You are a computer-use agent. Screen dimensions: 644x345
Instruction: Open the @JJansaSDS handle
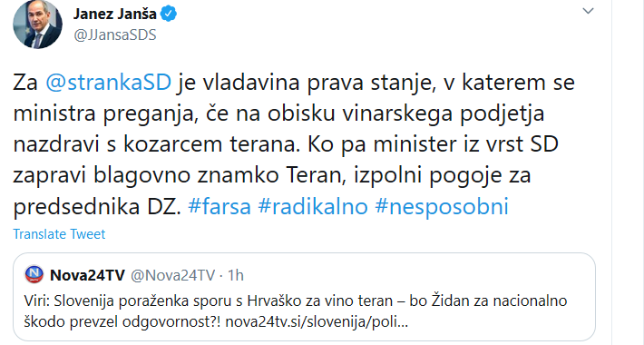click(x=114, y=34)
